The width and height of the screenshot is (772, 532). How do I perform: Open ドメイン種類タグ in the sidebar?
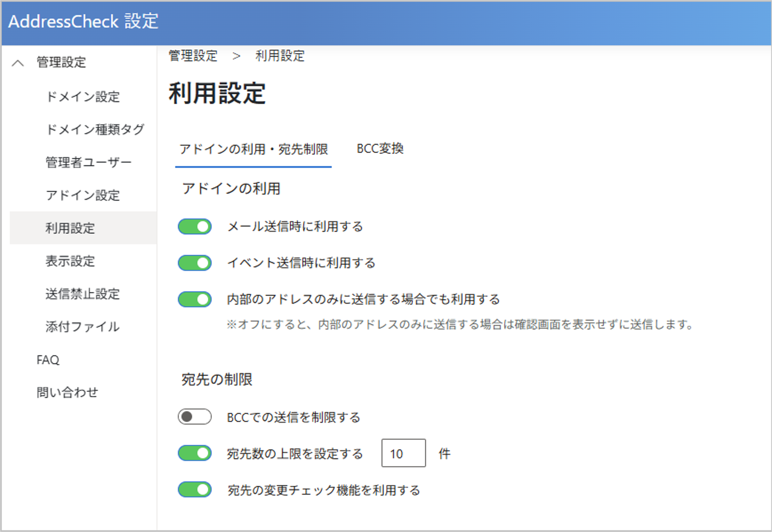click(x=95, y=129)
